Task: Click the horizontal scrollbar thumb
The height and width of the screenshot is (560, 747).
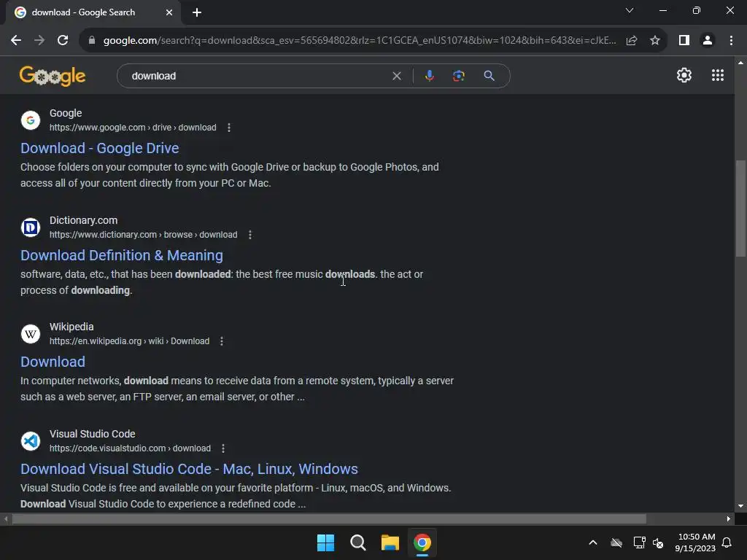Action: pyautogui.click(x=329, y=518)
